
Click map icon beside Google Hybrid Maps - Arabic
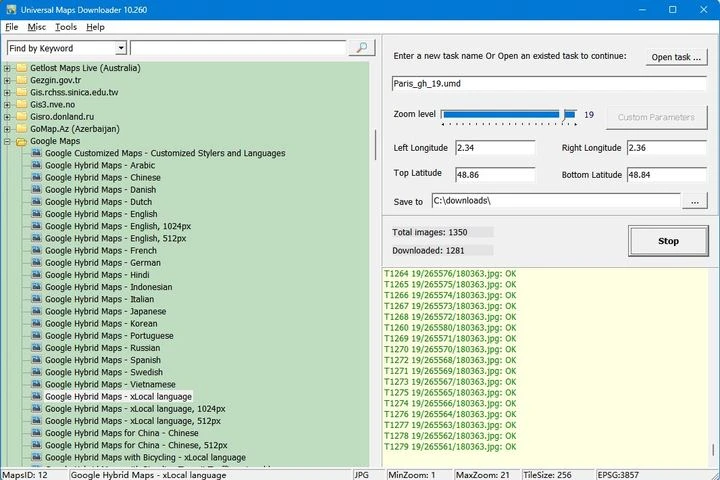pos(36,165)
